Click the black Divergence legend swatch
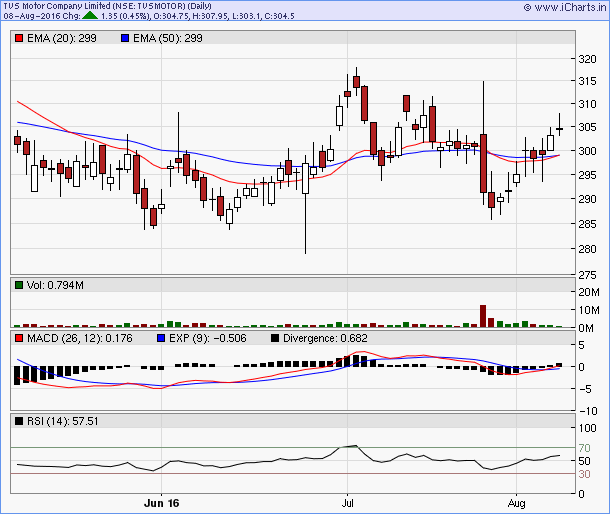Screen dimensions: 610x514 pyautogui.click(x=275, y=339)
